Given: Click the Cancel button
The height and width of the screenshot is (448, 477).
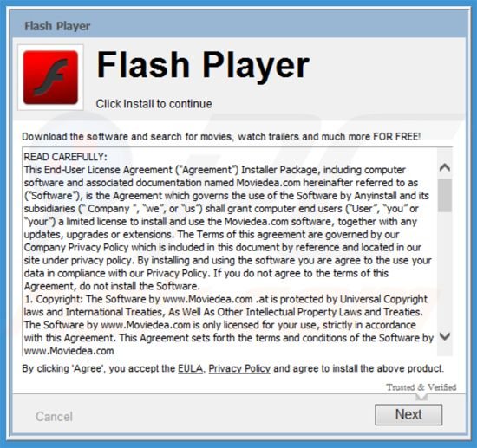Looking at the screenshot, I should coord(54,417).
